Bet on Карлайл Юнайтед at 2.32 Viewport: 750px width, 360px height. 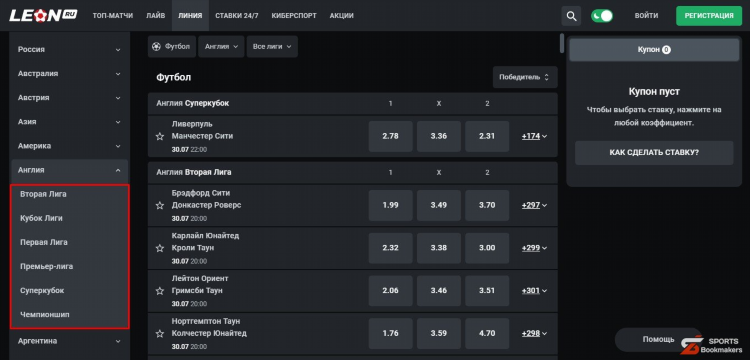click(390, 248)
